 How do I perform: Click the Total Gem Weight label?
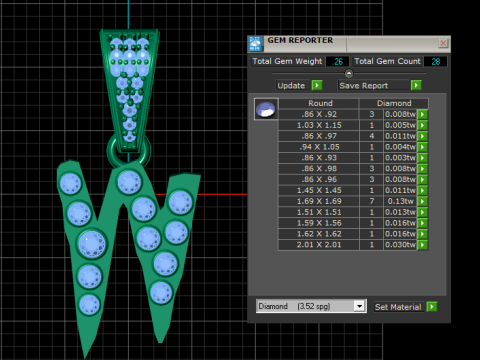287,62
